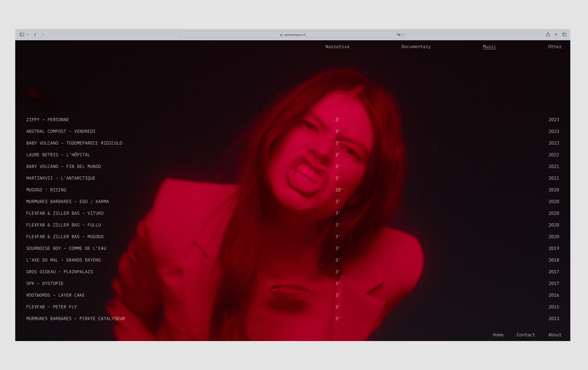This screenshot has width=588, height=370.
Task: Select the Music category
Action: point(489,47)
